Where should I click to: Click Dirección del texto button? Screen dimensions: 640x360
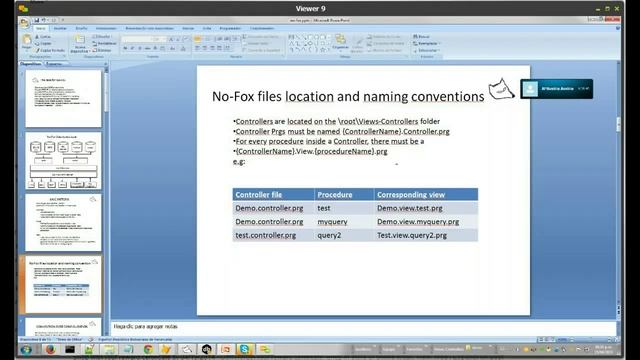[x=261, y=37]
